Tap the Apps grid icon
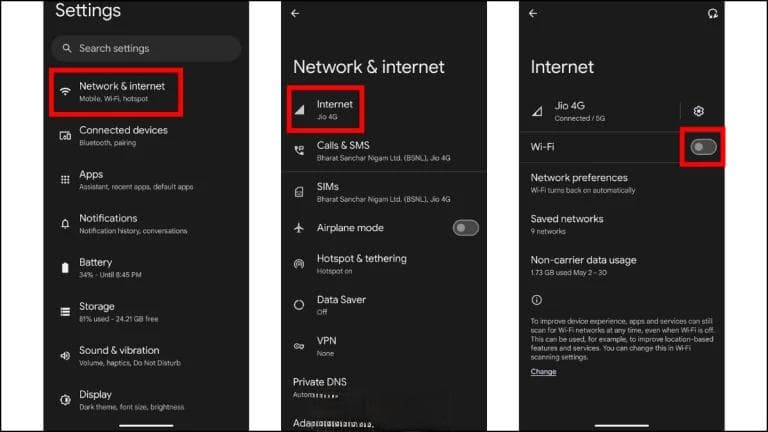This screenshot has height=432, width=768. (65, 180)
